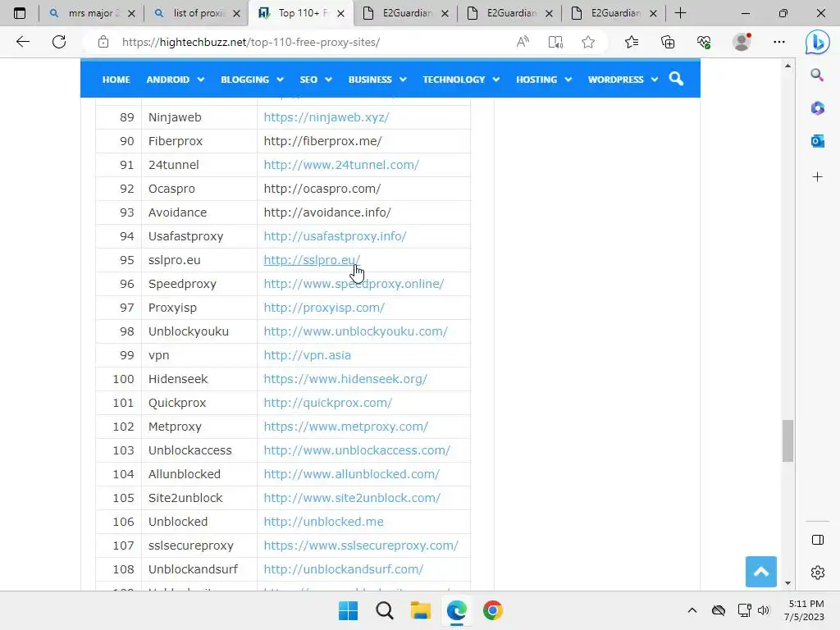Image resolution: width=840 pixels, height=630 pixels.
Task: Toggle the sidebar visibility button
Action: click(x=818, y=540)
